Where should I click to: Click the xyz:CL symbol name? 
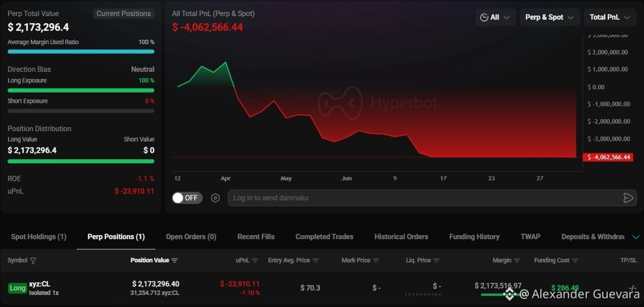tap(40, 284)
